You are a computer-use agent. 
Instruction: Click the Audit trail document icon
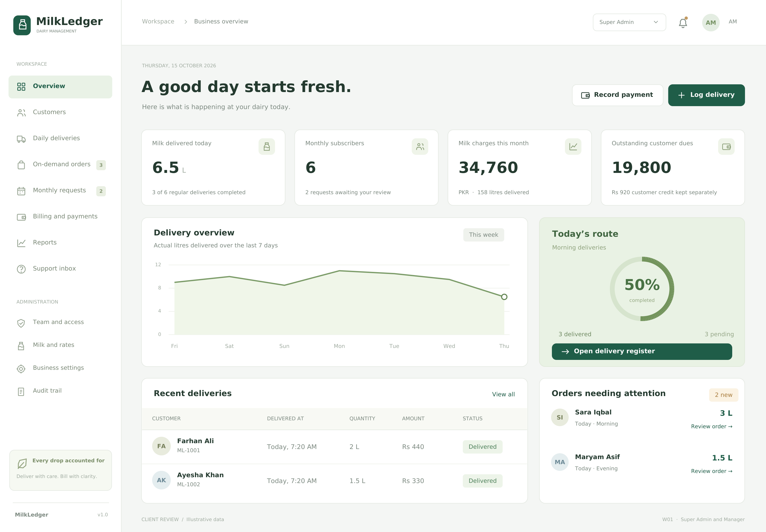[x=21, y=391]
